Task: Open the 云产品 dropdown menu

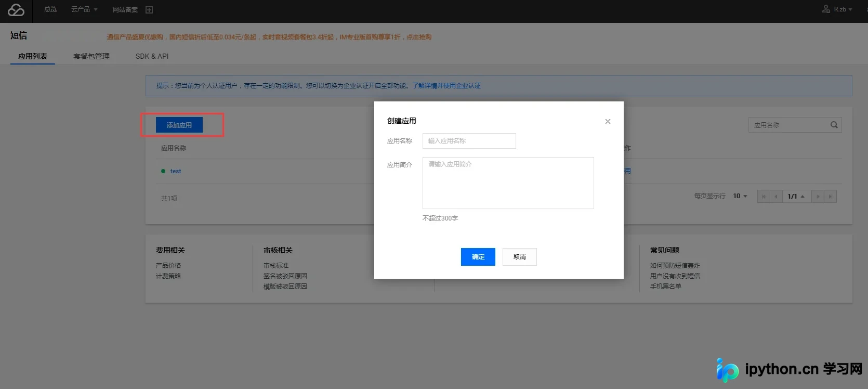Action: click(x=84, y=9)
